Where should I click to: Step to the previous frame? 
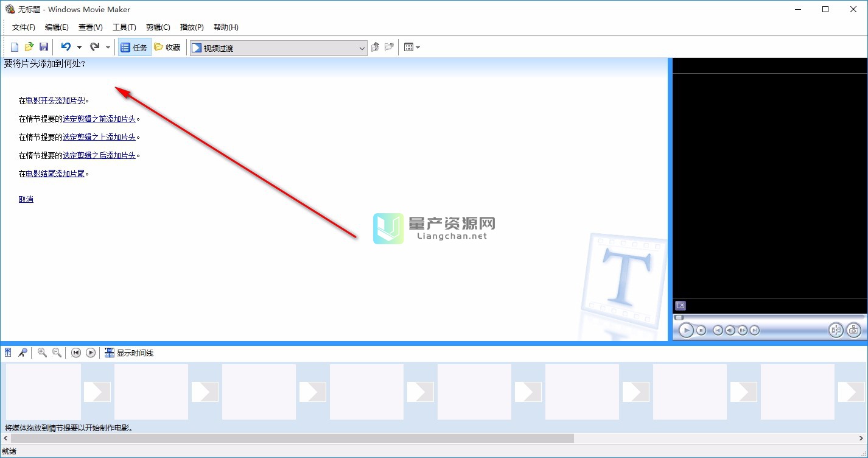pyautogui.click(x=730, y=330)
